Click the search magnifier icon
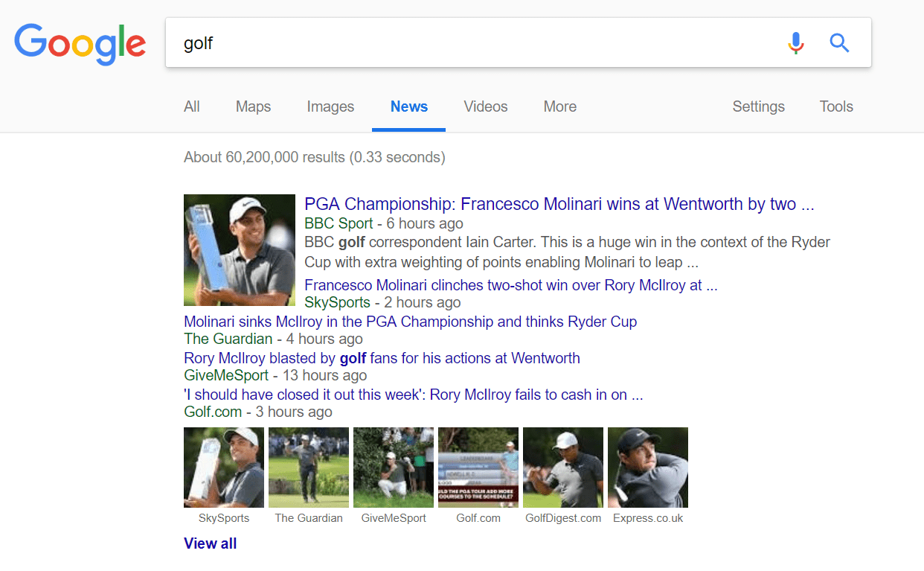924x571 pixels. click(839, 42)
